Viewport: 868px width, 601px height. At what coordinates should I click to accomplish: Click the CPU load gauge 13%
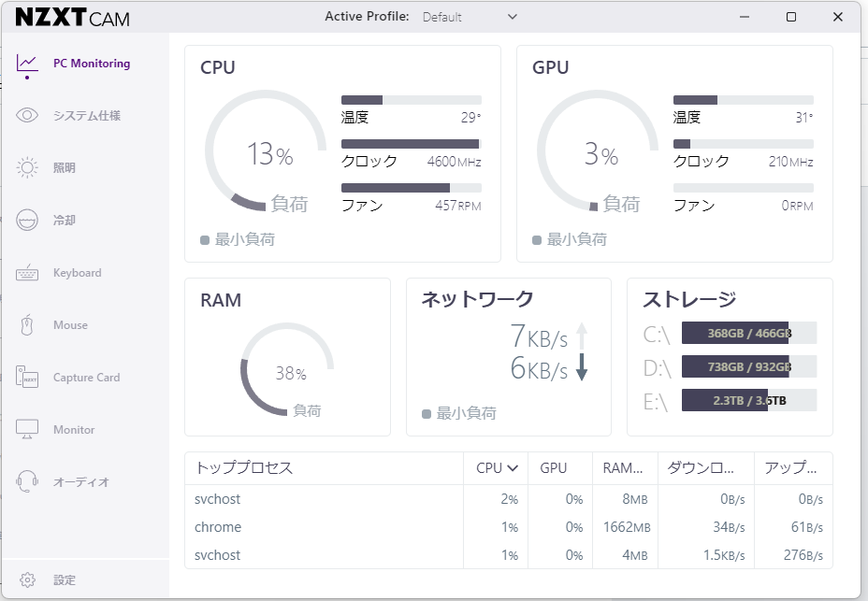point(266,151)
